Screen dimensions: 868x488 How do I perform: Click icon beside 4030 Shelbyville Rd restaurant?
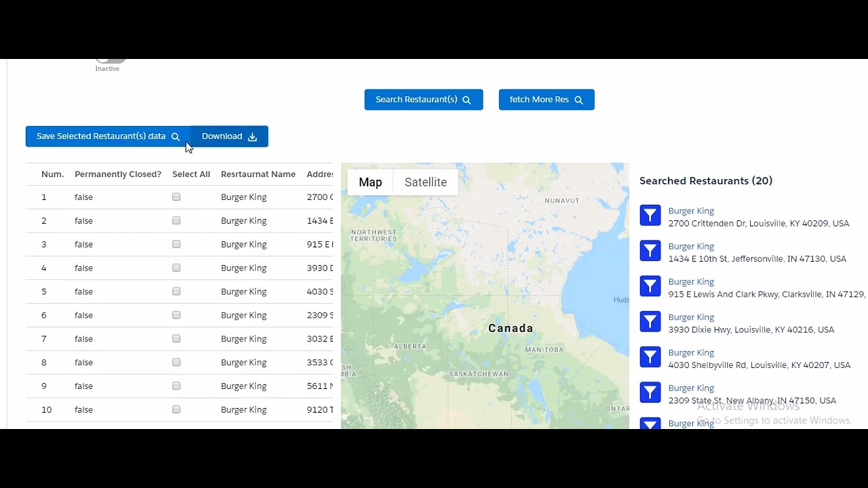coord(650,357)
